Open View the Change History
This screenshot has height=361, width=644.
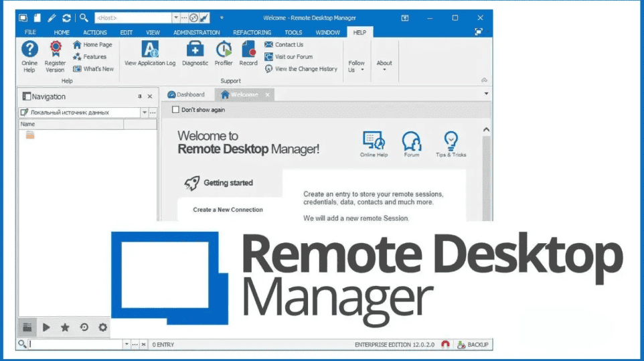coord(301,68)
